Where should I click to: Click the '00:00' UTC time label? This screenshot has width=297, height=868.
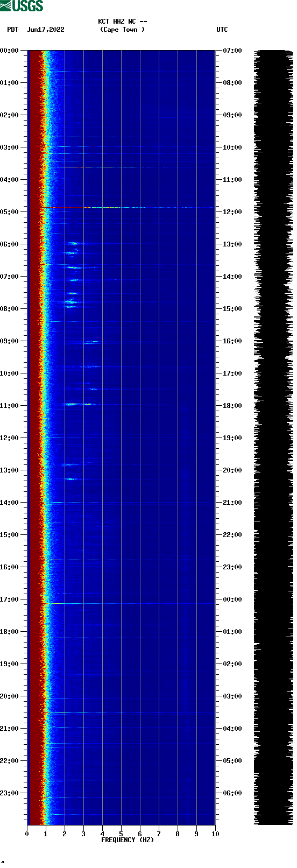click(x=232, y=599)
